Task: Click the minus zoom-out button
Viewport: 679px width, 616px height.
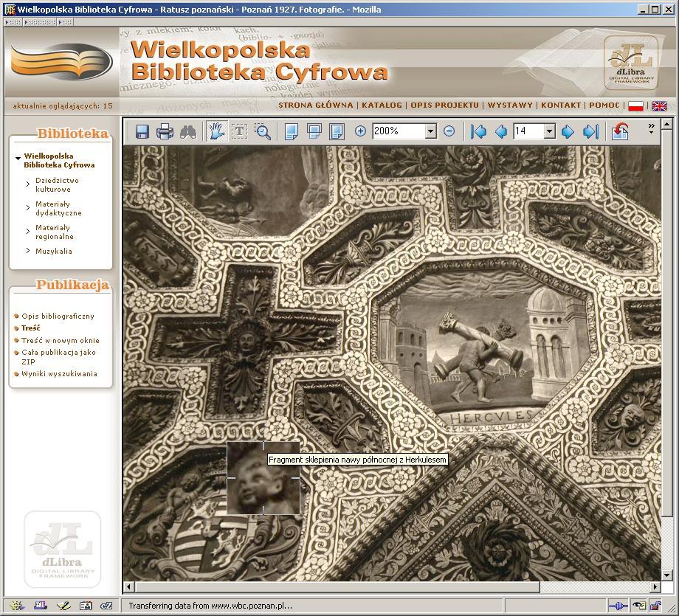Action: pos(449,131)
